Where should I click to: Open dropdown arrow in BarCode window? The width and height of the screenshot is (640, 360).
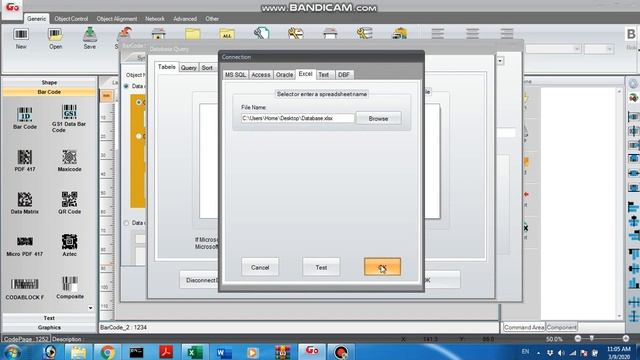500,61
